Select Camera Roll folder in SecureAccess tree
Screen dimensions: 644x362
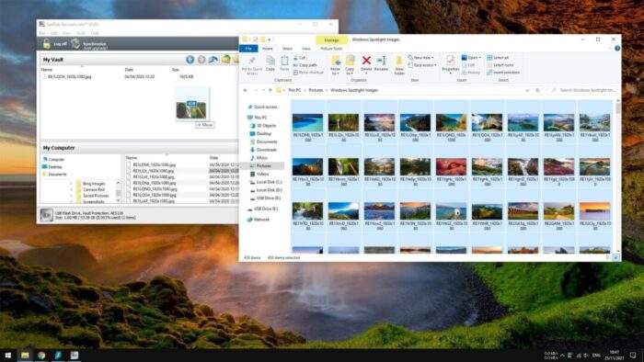point(91,190)
